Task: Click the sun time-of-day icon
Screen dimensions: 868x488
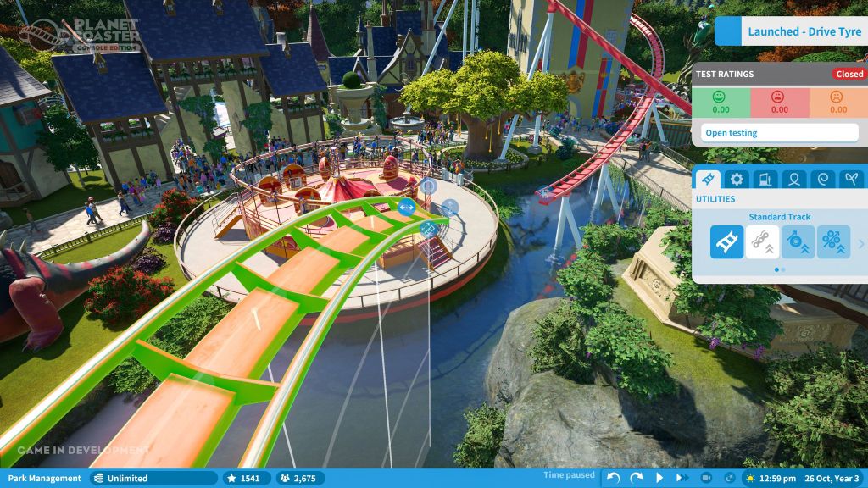Action: coord(748,478)
